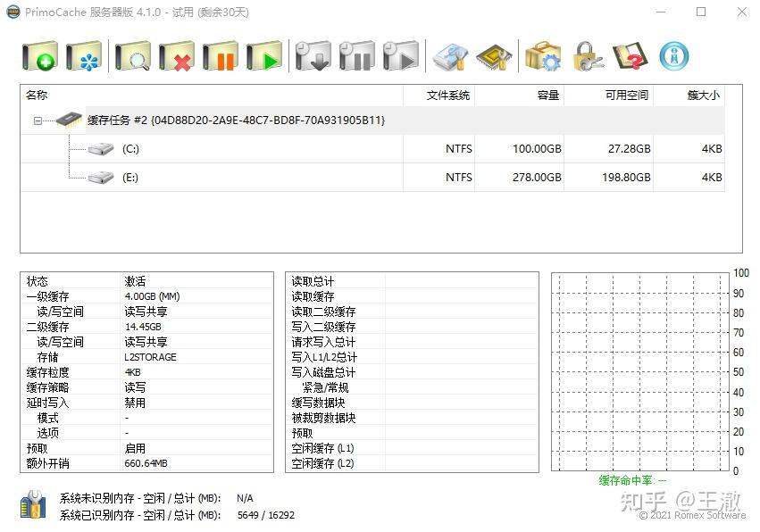
Task: Click the gray resume deferred write icon
Action: click(401, 56)
